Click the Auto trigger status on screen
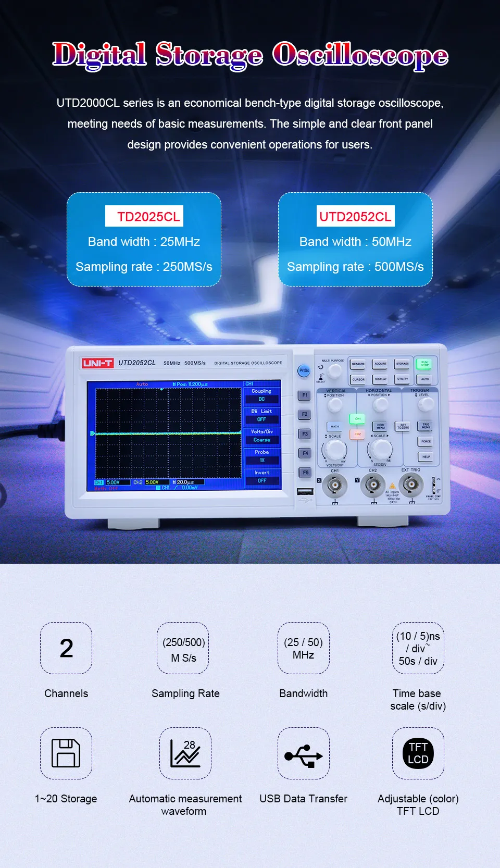 (142, 384)
